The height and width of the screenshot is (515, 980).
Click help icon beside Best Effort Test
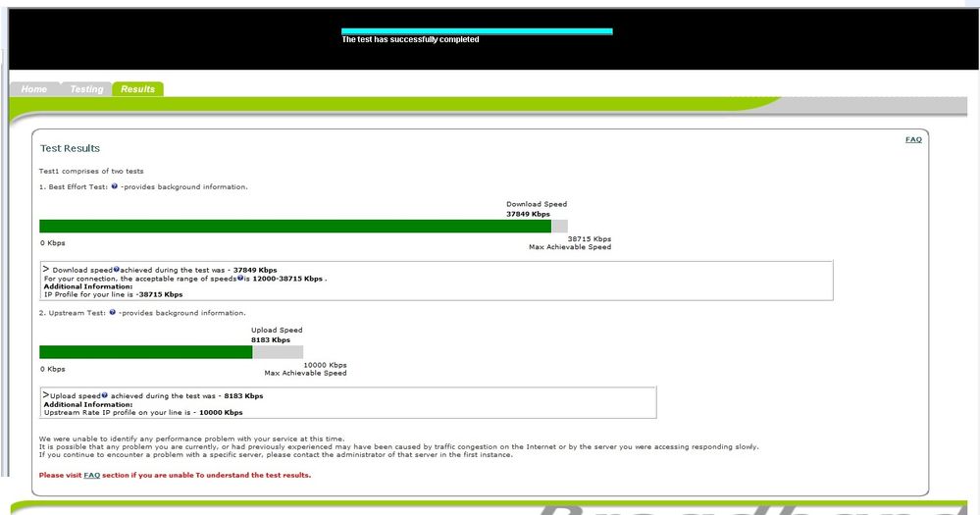click(x=114, y=186)
